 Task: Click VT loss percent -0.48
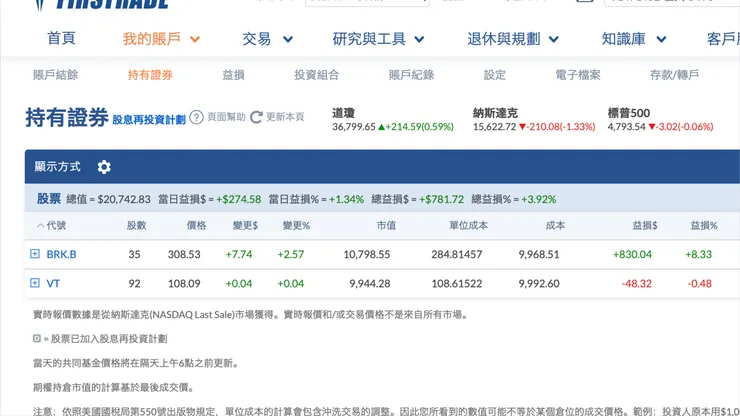(699, 283)
